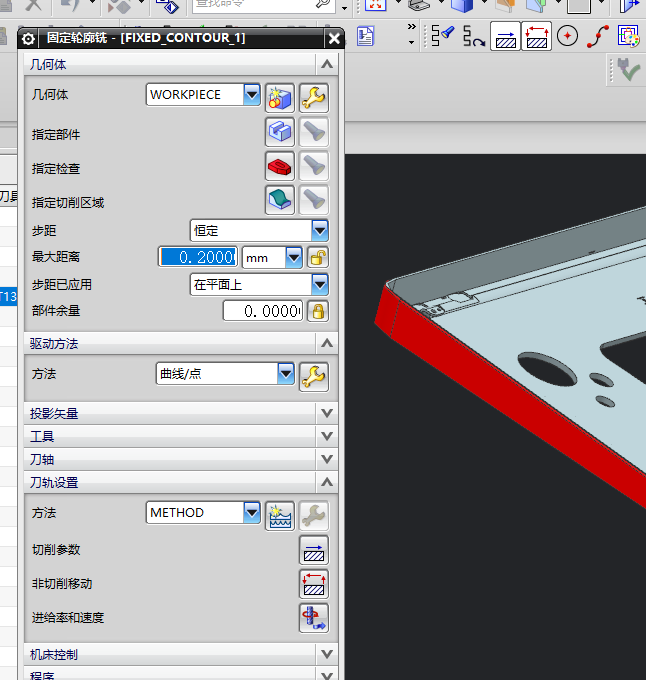Open the 步距 stepover dropdown set to 恒定

320,230
